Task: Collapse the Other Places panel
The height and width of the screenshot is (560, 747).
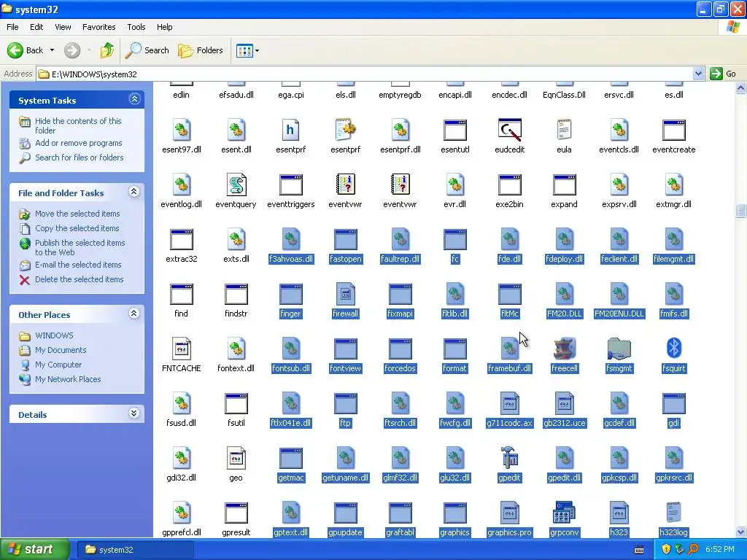Action: tap(134, 314)
